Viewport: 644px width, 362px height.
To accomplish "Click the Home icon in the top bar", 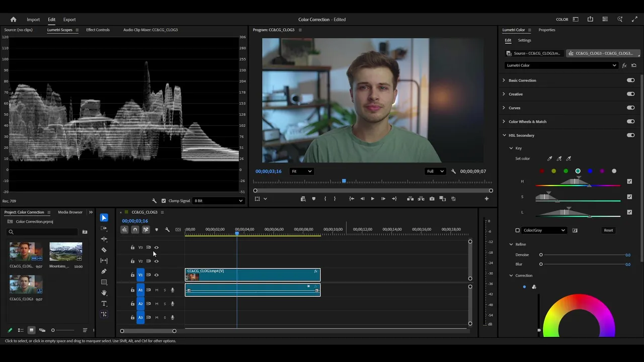I will 14,20.
